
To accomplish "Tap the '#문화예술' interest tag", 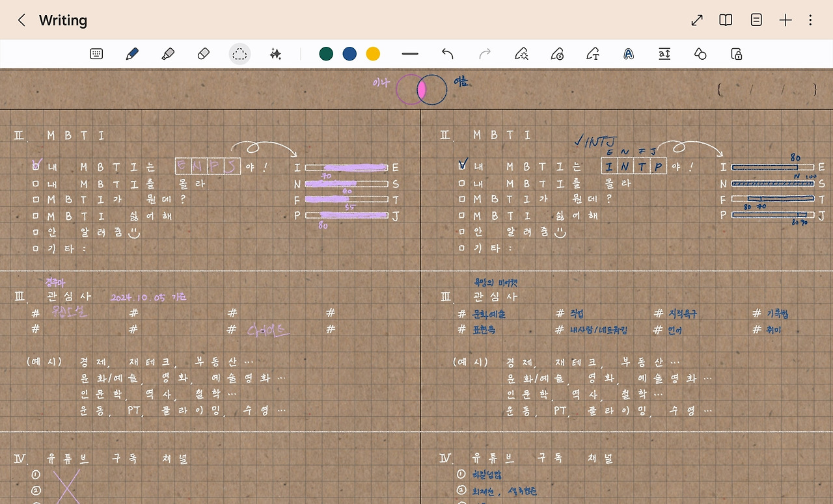I will 482,313.
